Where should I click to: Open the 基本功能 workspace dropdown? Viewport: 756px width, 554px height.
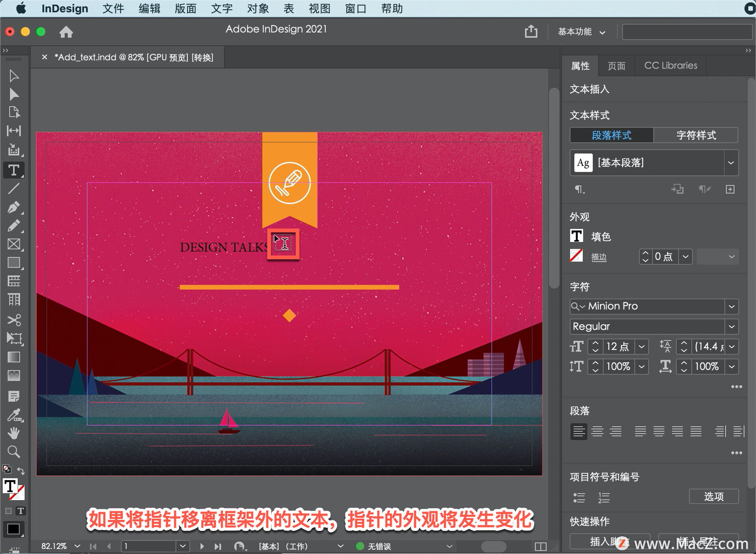[582, 32]
